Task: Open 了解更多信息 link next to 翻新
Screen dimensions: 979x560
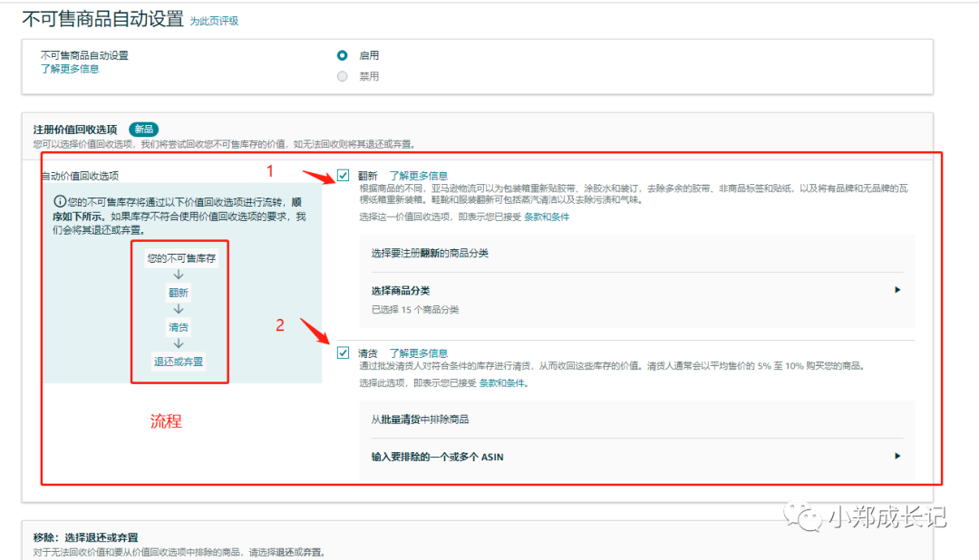Action: click(418, 176)
